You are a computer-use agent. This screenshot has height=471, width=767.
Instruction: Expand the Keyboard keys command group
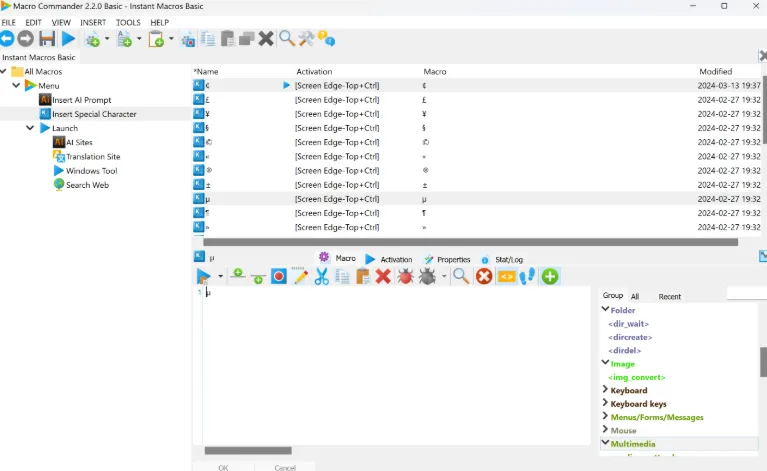tap(605, 403)
